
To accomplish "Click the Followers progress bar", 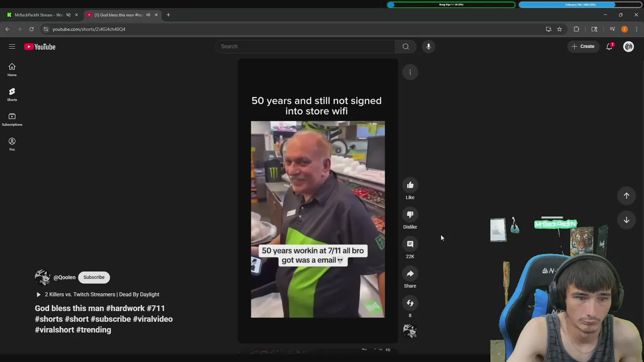I will pos(580,5).
